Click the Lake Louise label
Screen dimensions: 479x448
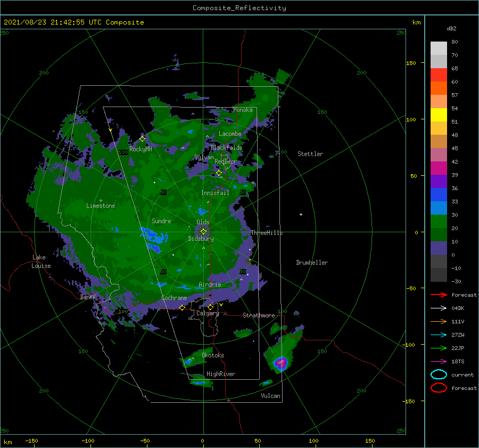coord(41,262)
